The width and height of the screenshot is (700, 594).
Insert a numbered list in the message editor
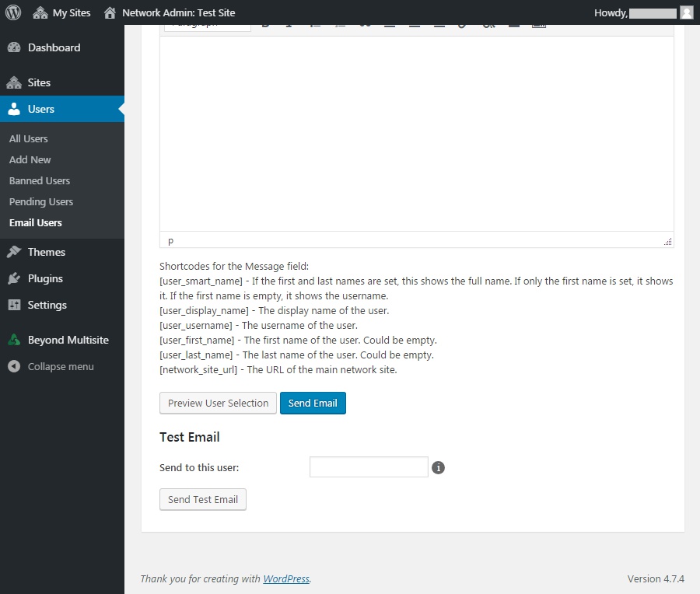[340, 23]
